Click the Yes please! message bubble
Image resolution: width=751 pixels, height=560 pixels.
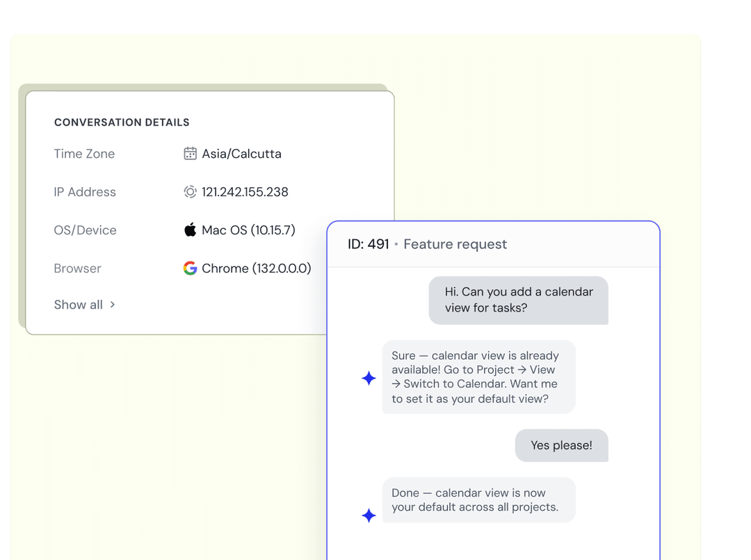pyautogui.click(x=561, y=445)
